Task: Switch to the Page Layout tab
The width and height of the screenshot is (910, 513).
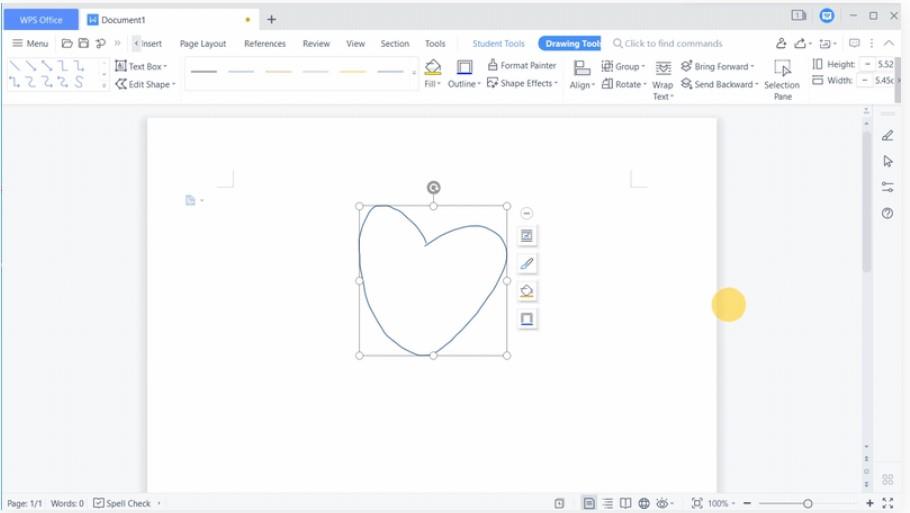Action: point(203,44)
